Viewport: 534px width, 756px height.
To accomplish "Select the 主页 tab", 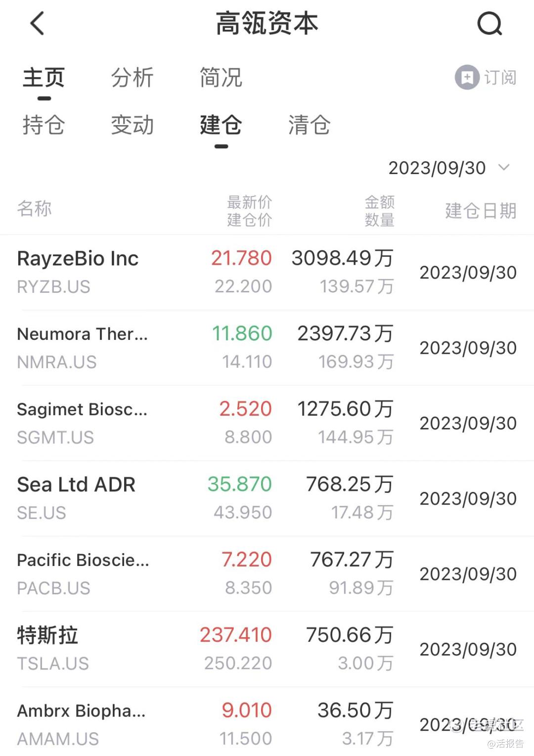I will [44, 78].
